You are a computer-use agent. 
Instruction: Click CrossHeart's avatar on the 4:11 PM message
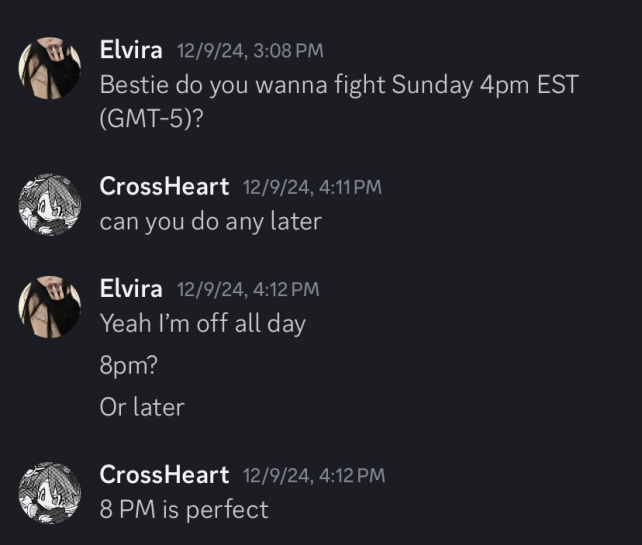(x=50, y=205)
